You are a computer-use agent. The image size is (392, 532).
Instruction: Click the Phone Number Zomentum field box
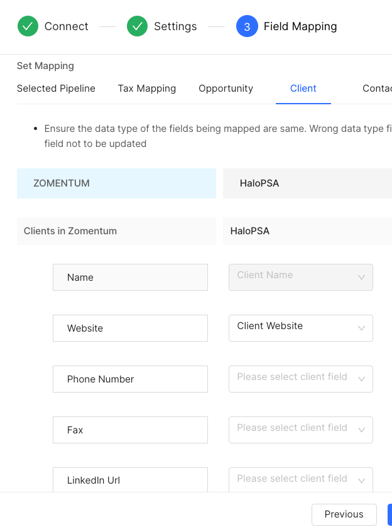pyautogui.click(x=130, y=379)
